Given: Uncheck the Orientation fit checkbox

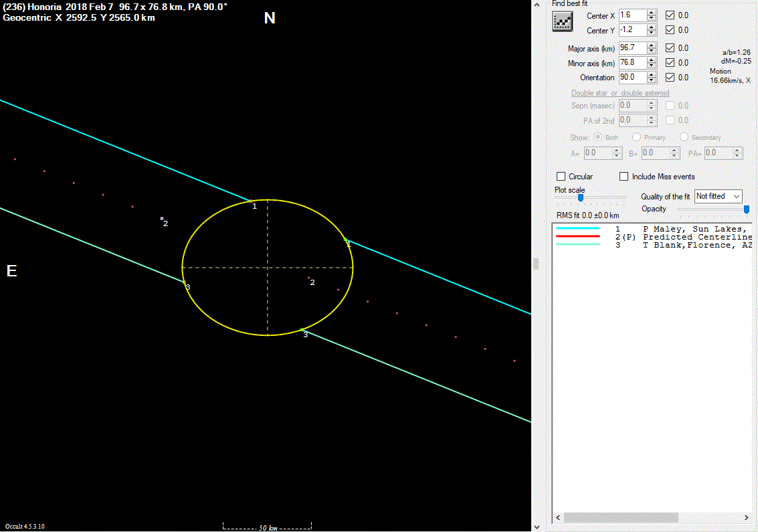Looking at the screenshot, I should [x=670, y=78].
